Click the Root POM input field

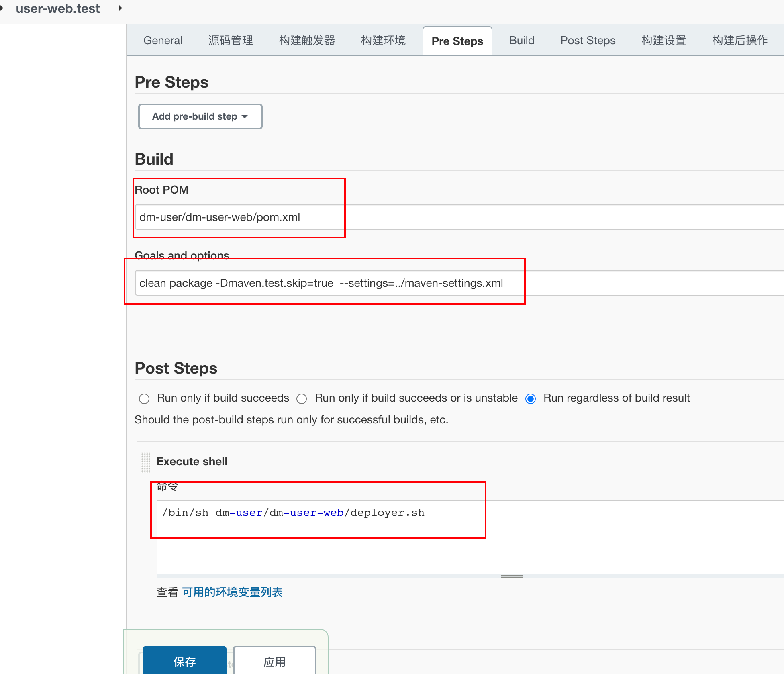click(x=459, y=217)
